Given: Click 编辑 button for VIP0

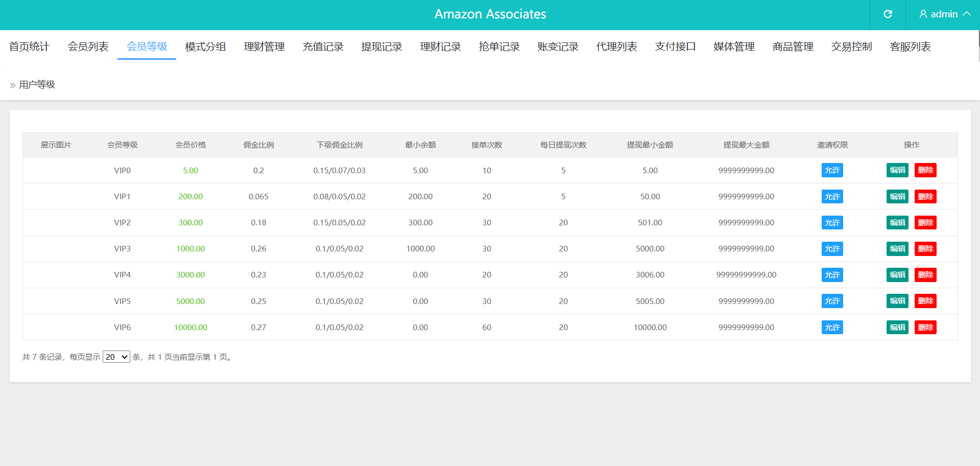Looking at the screenshot, I should (897, 170).
